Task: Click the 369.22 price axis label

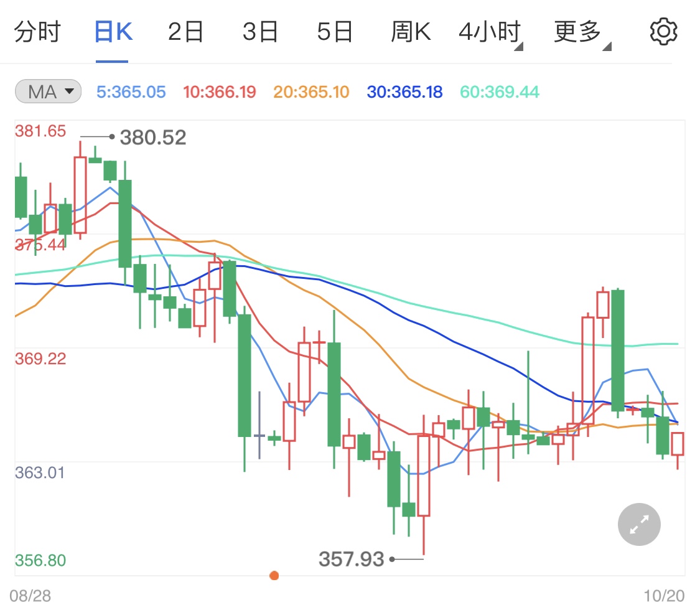Action: click(40, 359)
